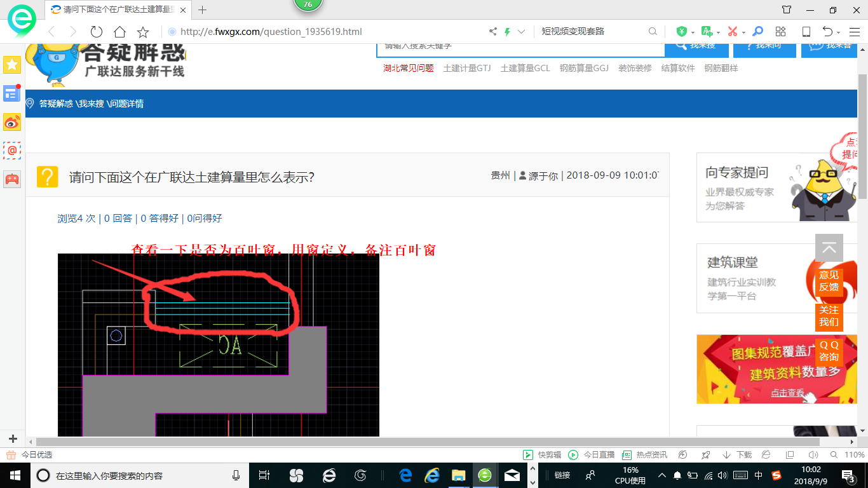Open the translate extension icon

point(707,32)
